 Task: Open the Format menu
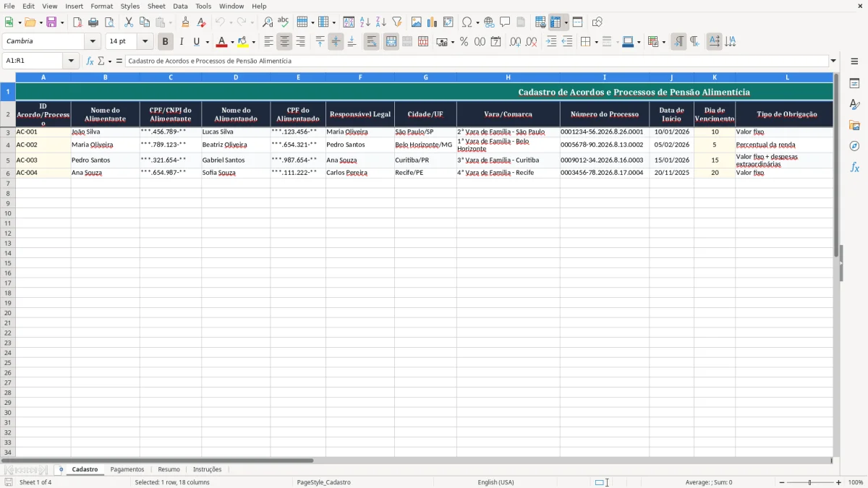click(x=101, y=6)
